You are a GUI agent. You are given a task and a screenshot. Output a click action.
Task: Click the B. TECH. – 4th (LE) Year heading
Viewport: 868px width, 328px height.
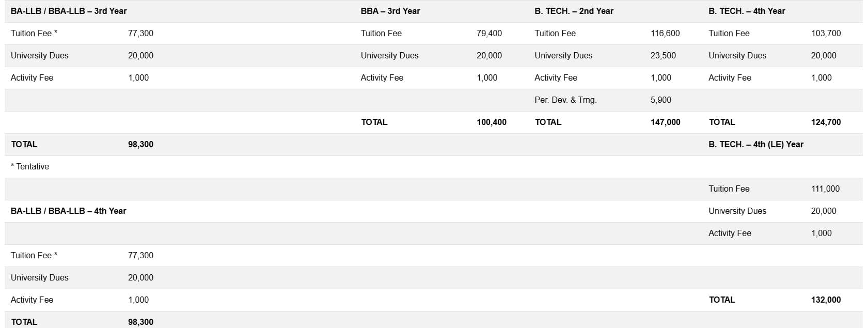pyautogui.click(x=756, y=144)
